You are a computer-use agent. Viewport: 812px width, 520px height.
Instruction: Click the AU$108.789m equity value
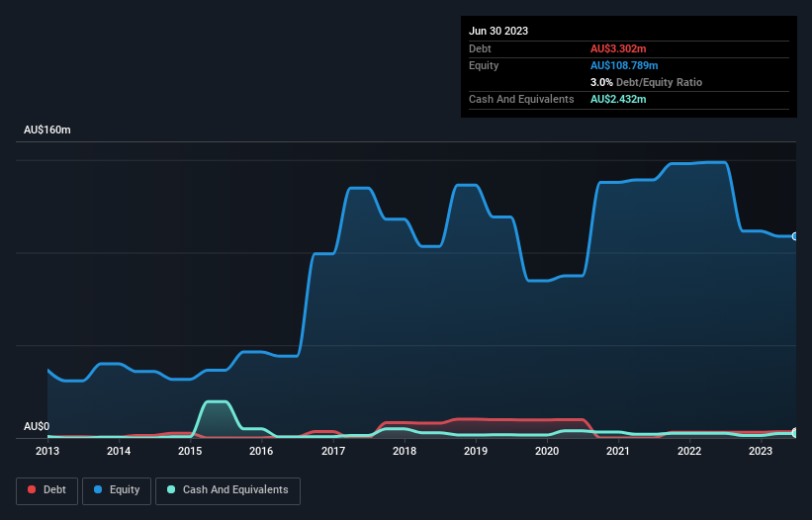pyautogui.click(x=624, y=65)
